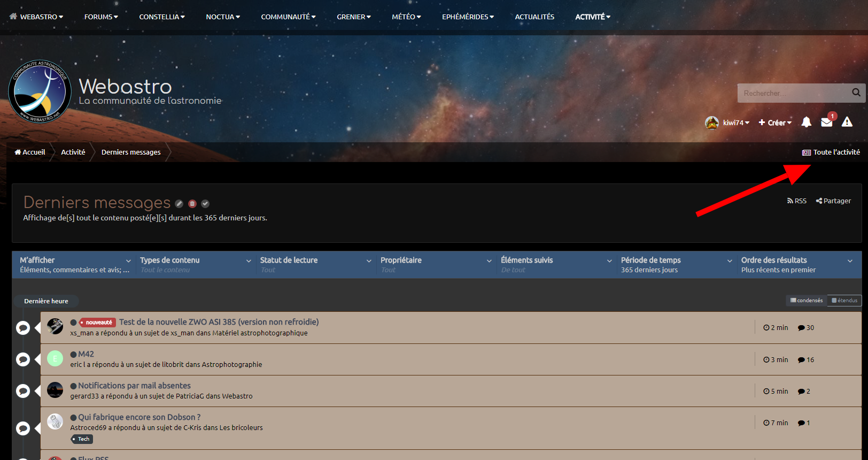Click Astroced69's avatar thumbnail
The height and width of the screenshot is (460, 868).
[x=55, y=421]
